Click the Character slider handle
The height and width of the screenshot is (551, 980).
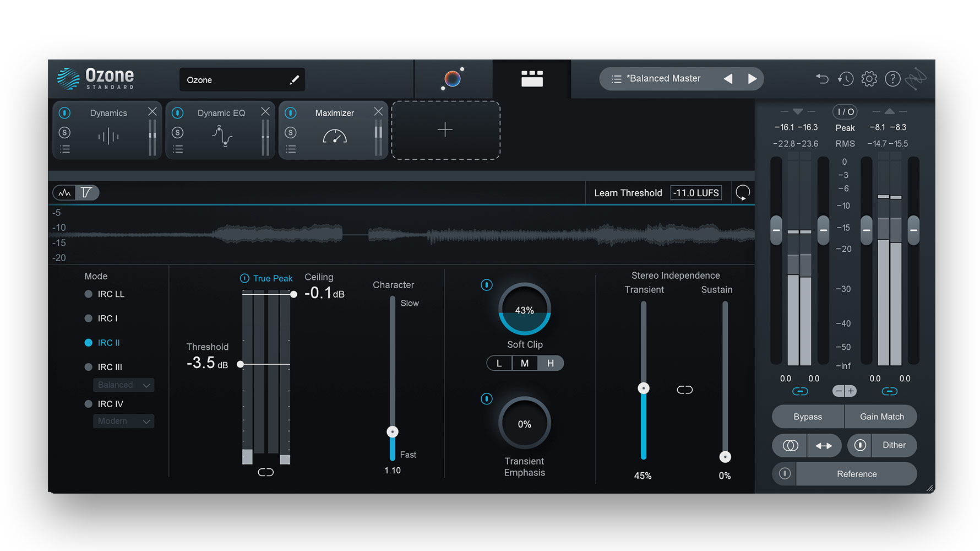(x=393, y=432)
